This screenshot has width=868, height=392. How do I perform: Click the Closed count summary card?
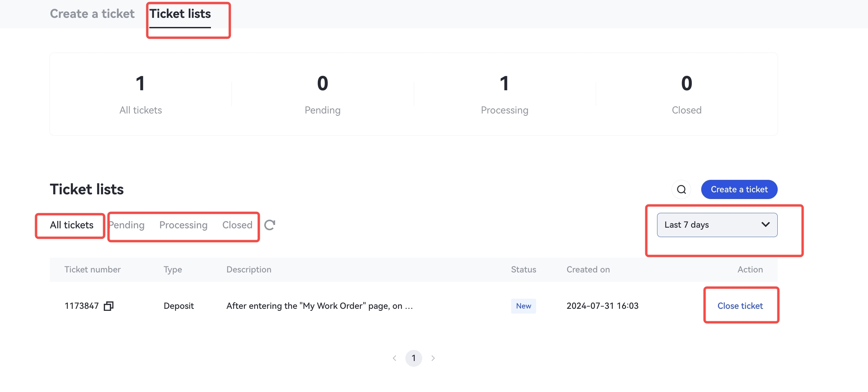coord(686,94)
